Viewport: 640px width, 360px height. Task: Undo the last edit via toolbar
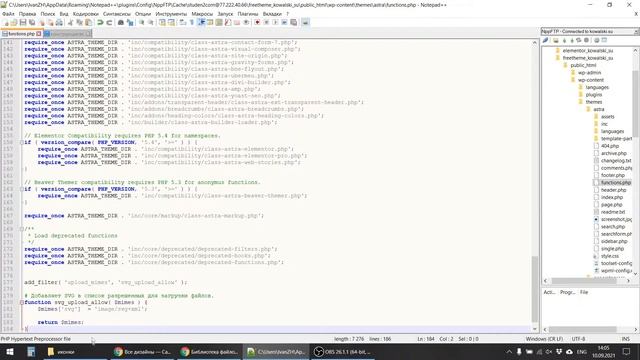point(100,22)
